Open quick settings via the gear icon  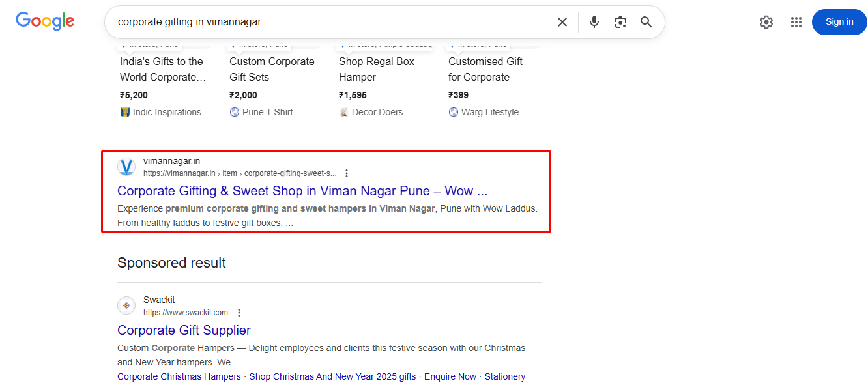766,21
